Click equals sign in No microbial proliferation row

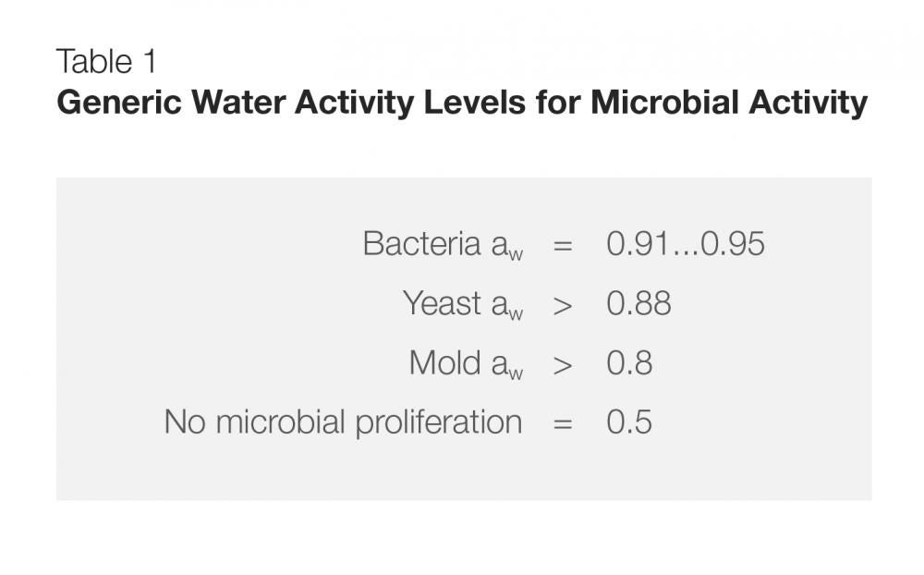click(x=563, y=423)
